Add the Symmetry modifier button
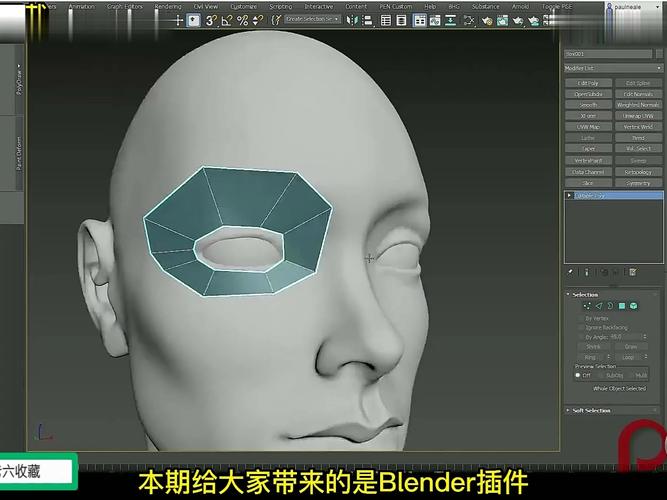 (638, 183)
